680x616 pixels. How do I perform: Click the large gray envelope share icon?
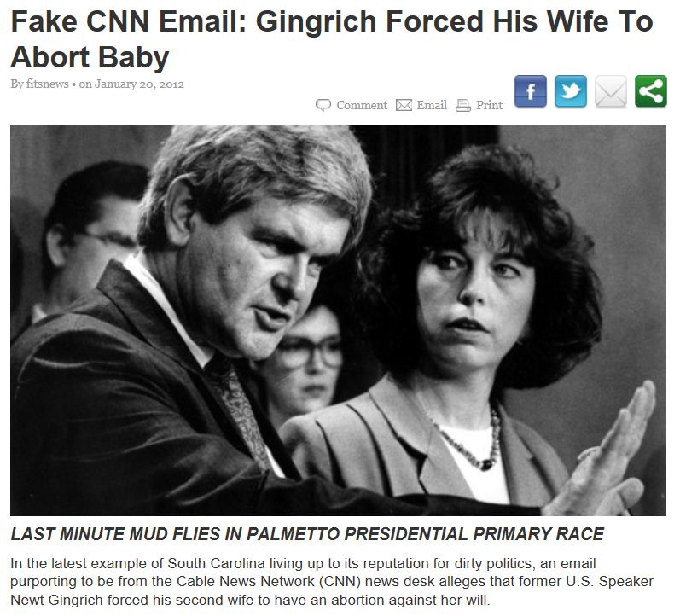(611, 91)
